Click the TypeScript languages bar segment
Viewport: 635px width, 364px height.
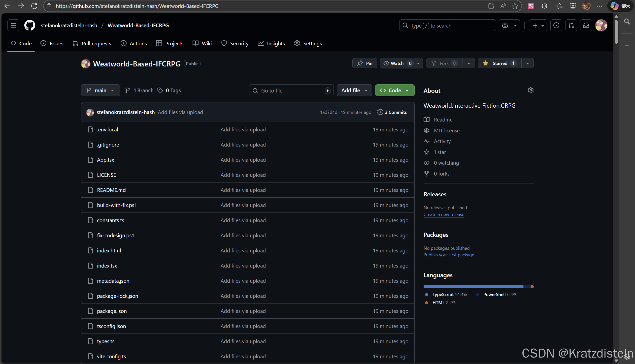click(x=473, y=286)
